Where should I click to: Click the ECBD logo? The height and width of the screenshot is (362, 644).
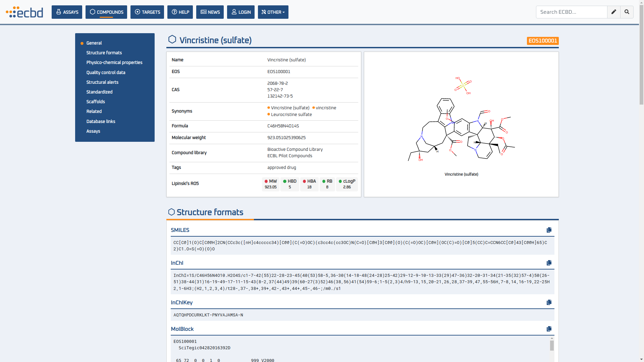click(24, 12)
